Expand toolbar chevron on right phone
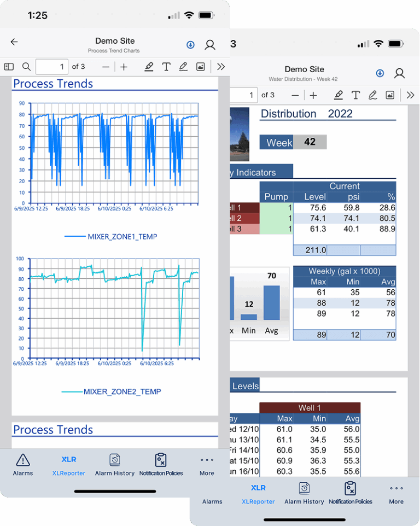The image size is (420, 526). pos(410,95)
